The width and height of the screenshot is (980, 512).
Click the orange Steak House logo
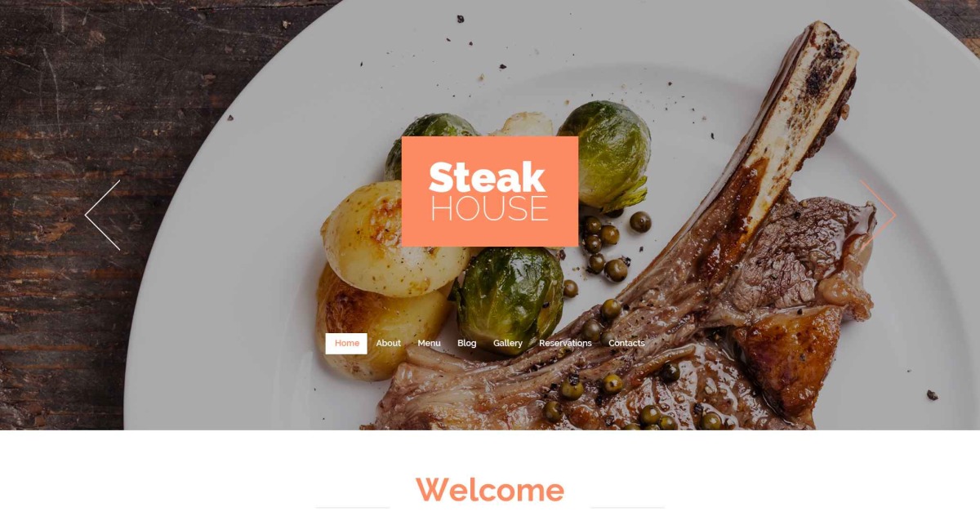coord(490,191)
